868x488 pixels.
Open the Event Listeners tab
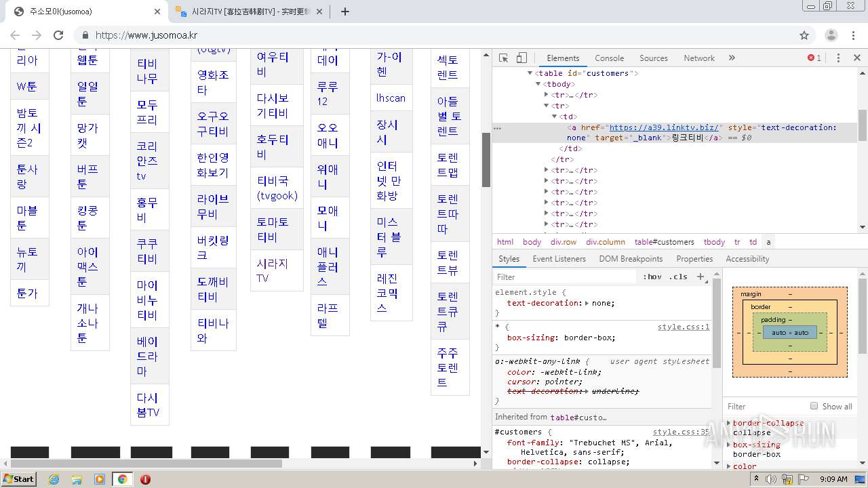(x=559, y=259)
